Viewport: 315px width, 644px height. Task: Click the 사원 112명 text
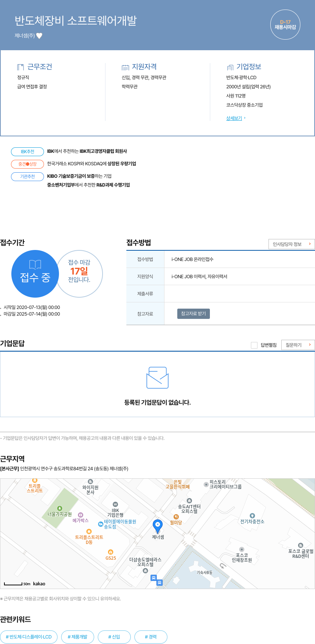click(236, 96)
